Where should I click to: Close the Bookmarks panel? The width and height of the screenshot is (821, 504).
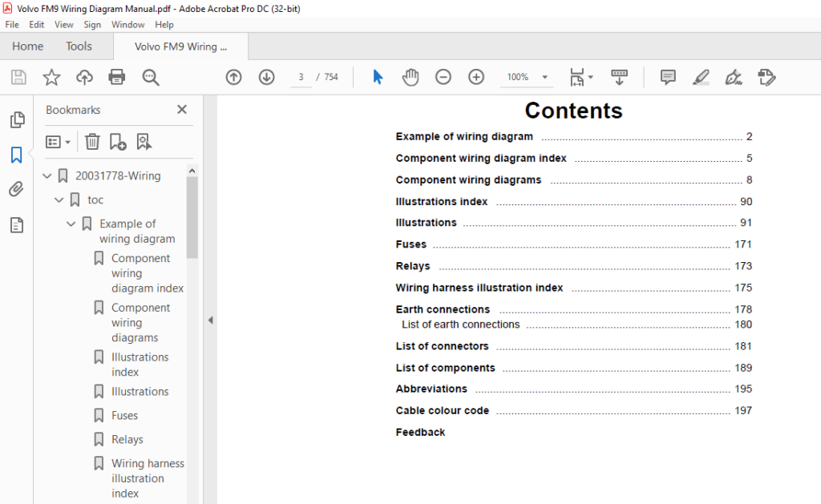coord(182,110)
